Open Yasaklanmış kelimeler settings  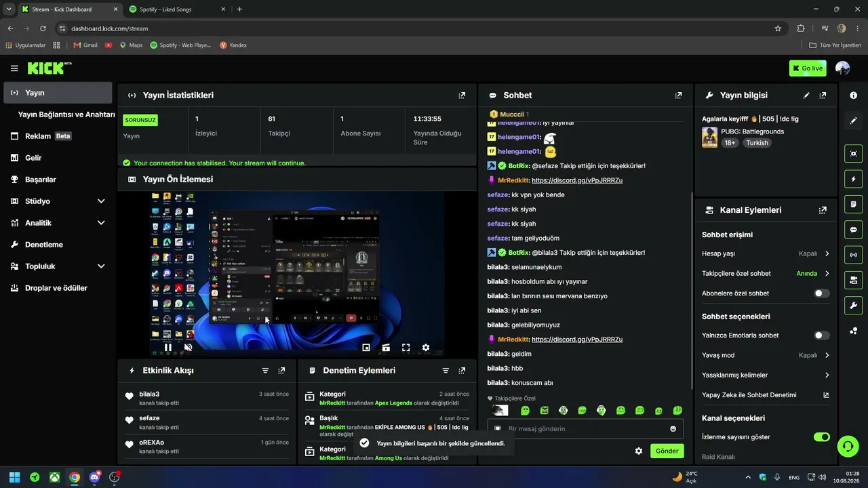coord(766,375)
